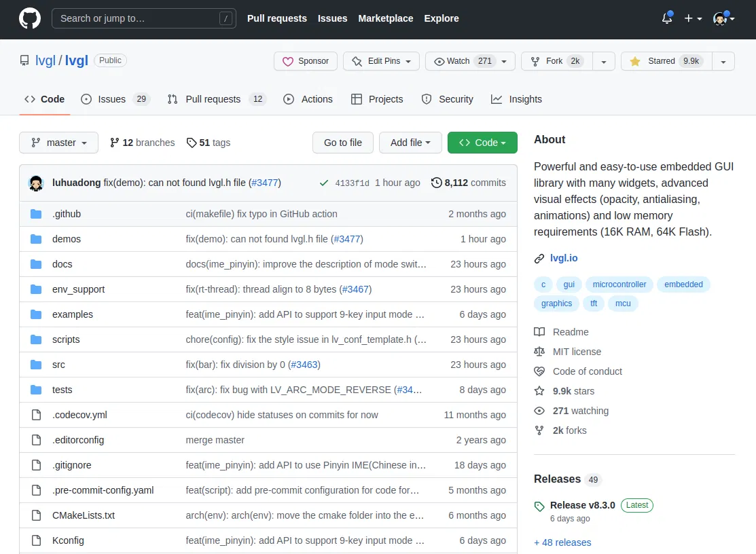Open Add file dropdown
This screenshot has height=554, width=756.
(x=410, y=143)
